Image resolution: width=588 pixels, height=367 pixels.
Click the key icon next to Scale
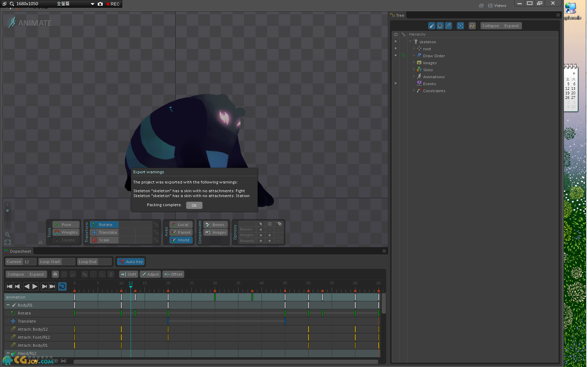pyautogui.click(x=156, y=240)
